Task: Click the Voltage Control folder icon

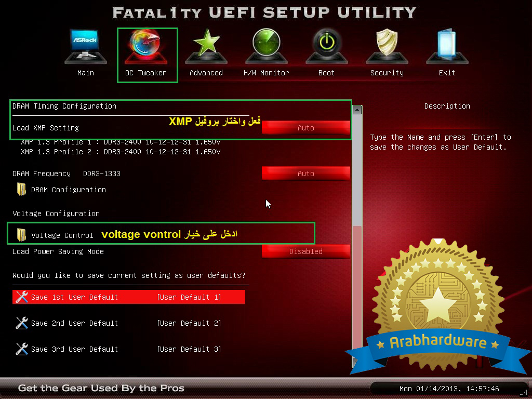Action: tap(21, 235)
